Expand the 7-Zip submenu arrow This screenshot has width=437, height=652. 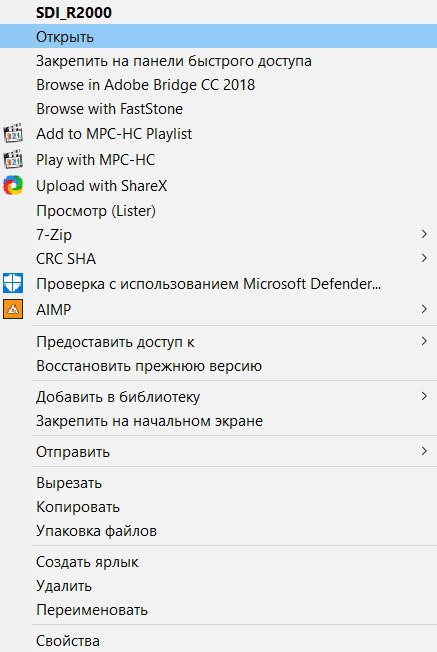tap(424, 234)
